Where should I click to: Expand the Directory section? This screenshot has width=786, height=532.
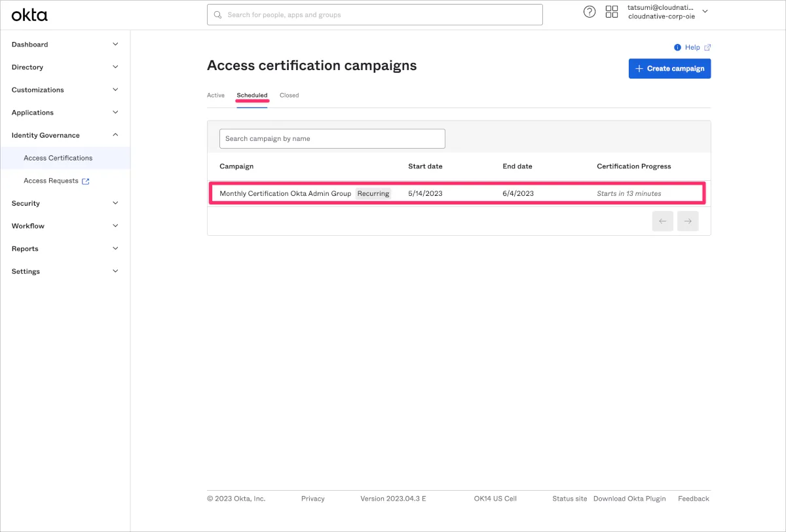115,67
